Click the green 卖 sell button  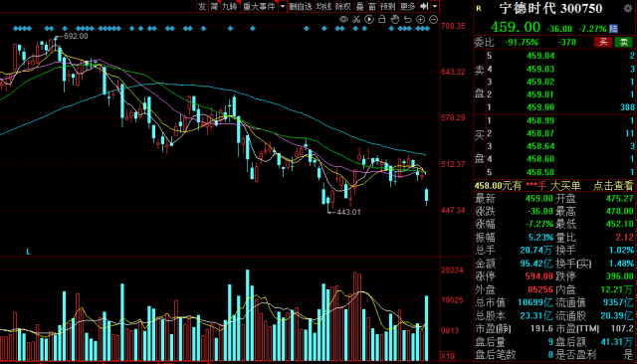[x=624, y=42]
